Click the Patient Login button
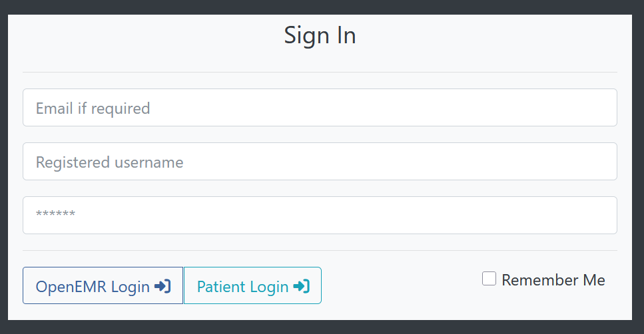The width and height of the screenshot is (644, 334). click(252, 285)
